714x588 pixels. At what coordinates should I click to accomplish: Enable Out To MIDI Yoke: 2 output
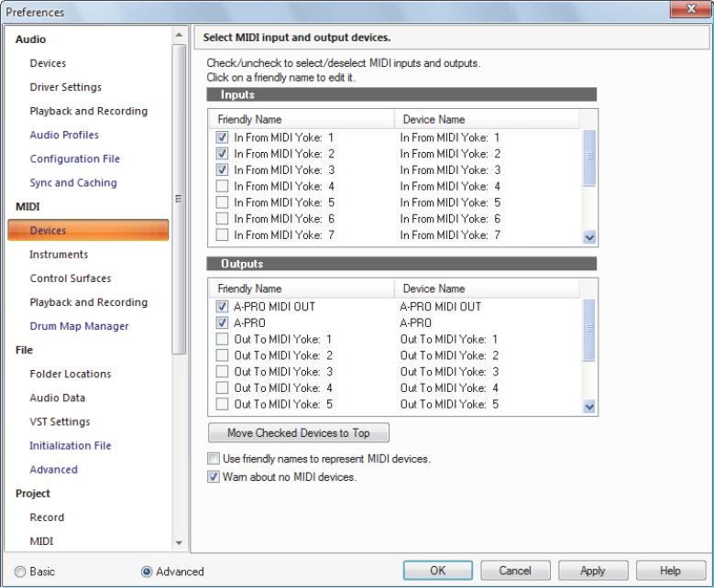[x=222, y=355]
